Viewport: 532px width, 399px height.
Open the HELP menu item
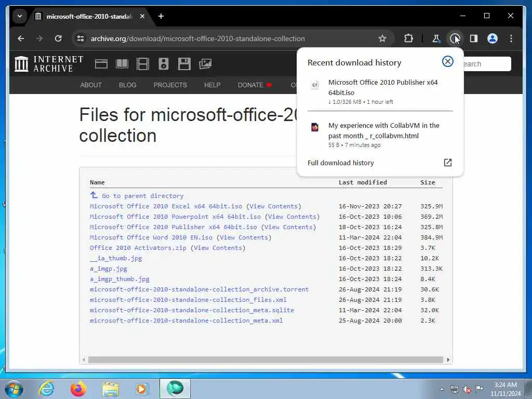(x=212, y=85)
